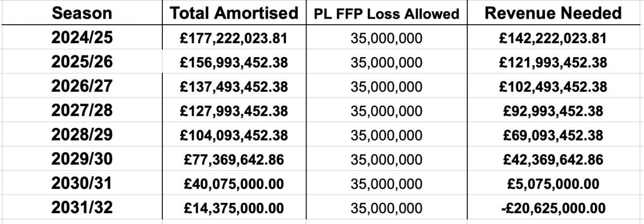Click the £5,075,000.00 revenue cell
The image size is (644, 224).
[553, 184]
